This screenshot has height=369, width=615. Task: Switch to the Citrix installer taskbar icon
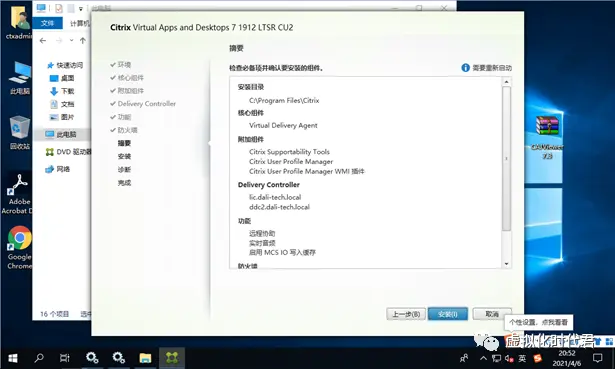(x=172, y=358)
